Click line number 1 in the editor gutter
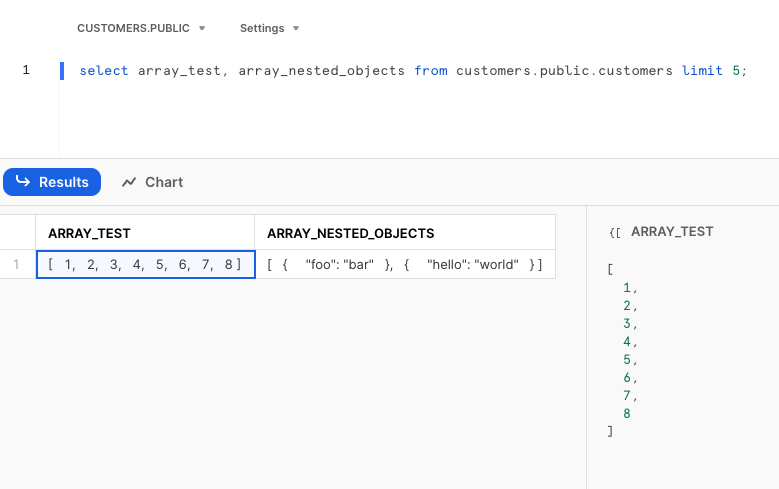The image size is (779, 489). tap(26, 70)
